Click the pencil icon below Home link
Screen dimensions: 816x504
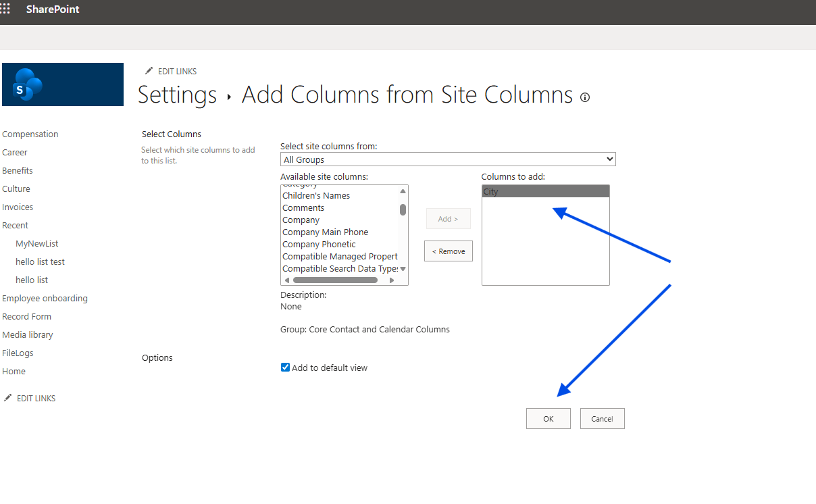(8, 398)
